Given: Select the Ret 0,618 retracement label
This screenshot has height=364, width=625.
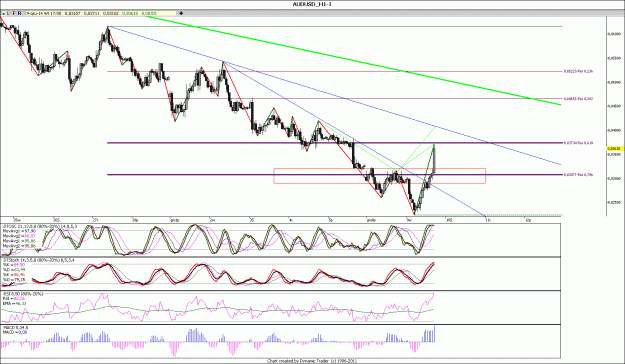Looking at the screenshot, I should coord(578,143).
